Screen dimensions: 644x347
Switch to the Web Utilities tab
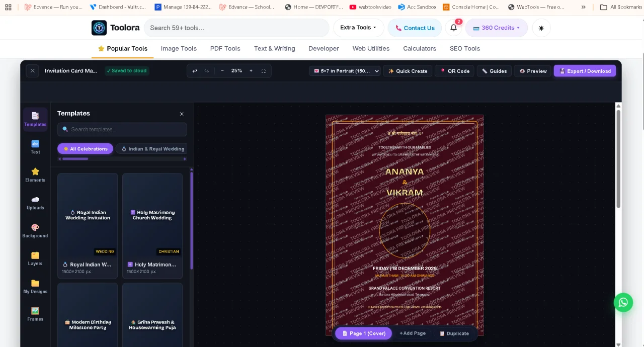371,49
